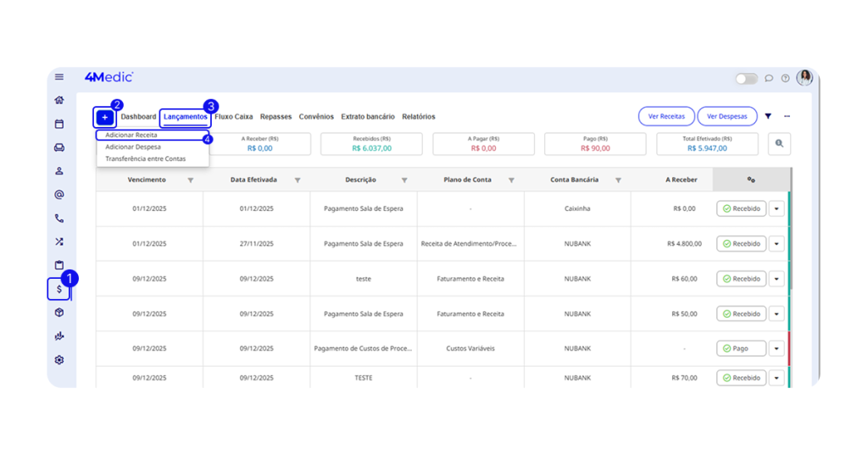
Task: Expand dropdown arrow next to Pago status
Action: (x=776, y=348)
